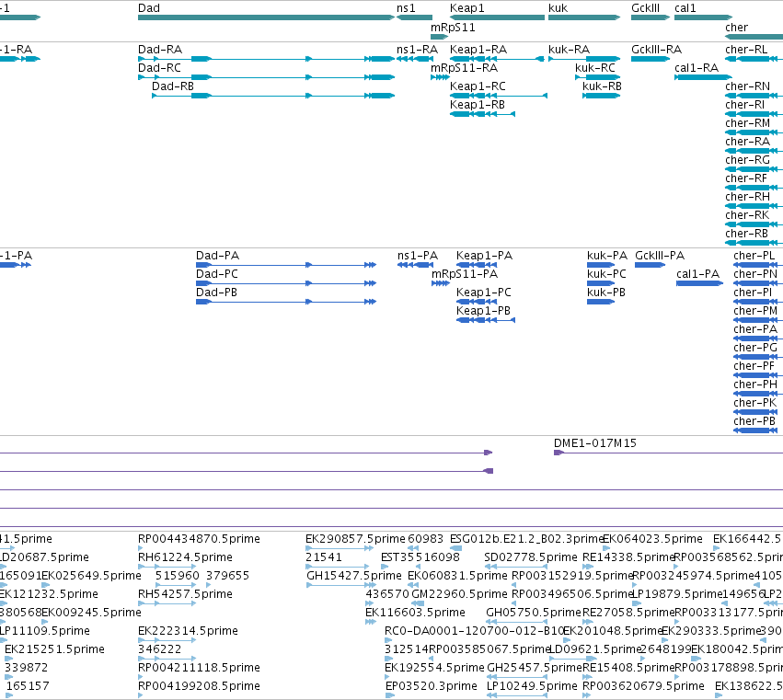Select the cal1 gene label
783x700 pixels.
[x=685, y=8]
